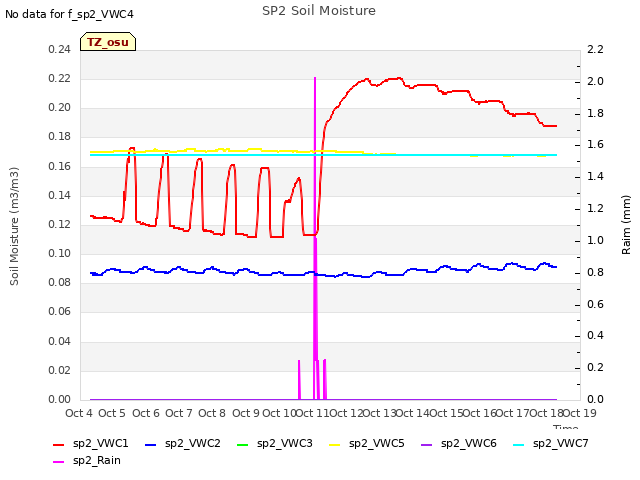Select the sp2_VWC6 legend entry
The width and height of the screenshot is (640, 480).
tap(459, 443)
